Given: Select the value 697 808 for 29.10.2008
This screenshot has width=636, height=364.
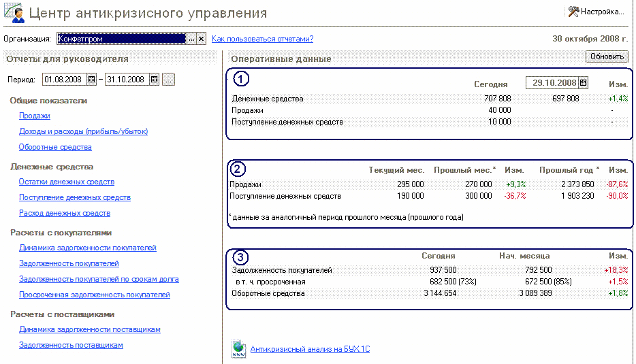Looking at the screenshot, I should (566, 99).
